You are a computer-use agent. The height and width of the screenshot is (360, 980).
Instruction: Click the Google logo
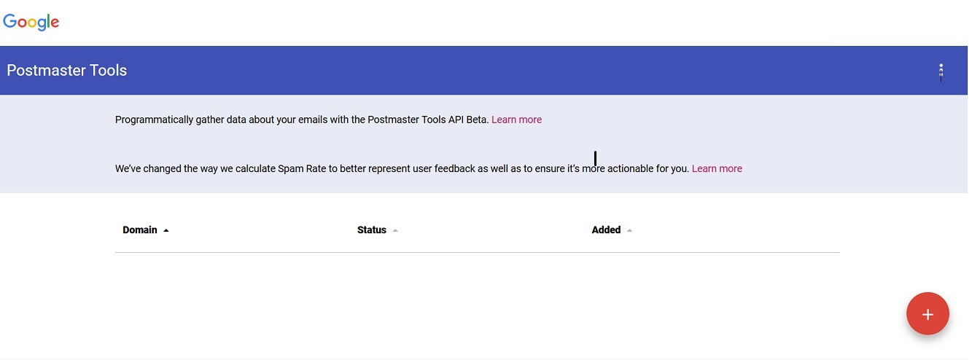pyautogui.click(x=31, y=22)
